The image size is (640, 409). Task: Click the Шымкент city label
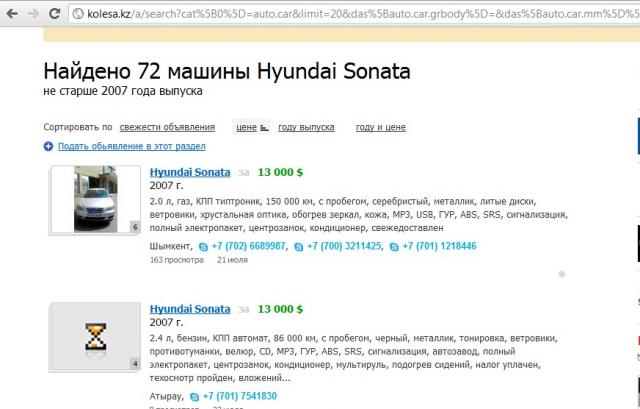click(170, 246)
